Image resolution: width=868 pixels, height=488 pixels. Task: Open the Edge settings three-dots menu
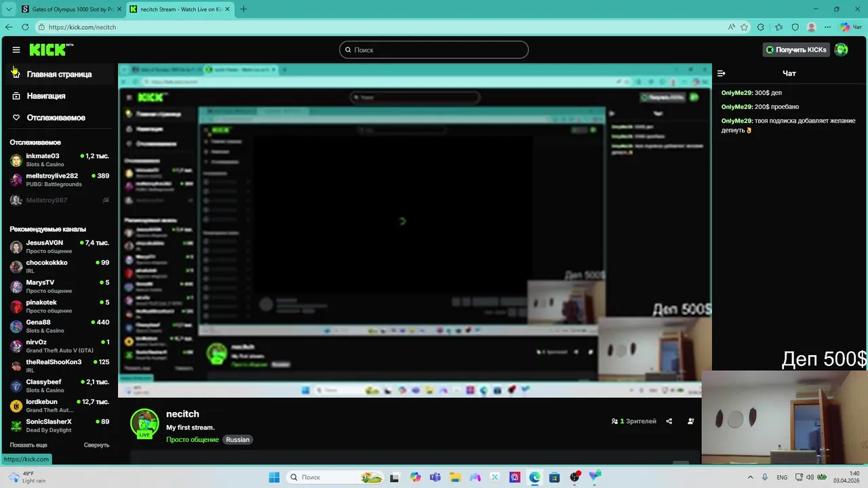(x=828, y=27)
